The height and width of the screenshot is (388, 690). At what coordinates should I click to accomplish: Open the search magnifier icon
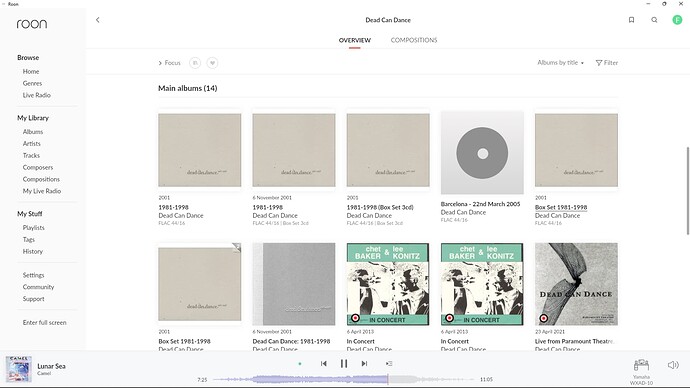coord(654,20)
